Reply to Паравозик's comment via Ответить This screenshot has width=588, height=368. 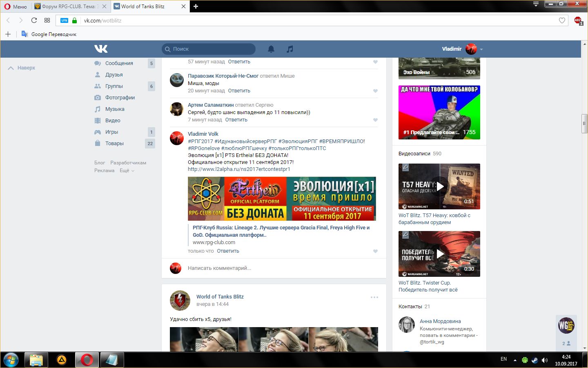pyautogui.click(x=239, y=91)
